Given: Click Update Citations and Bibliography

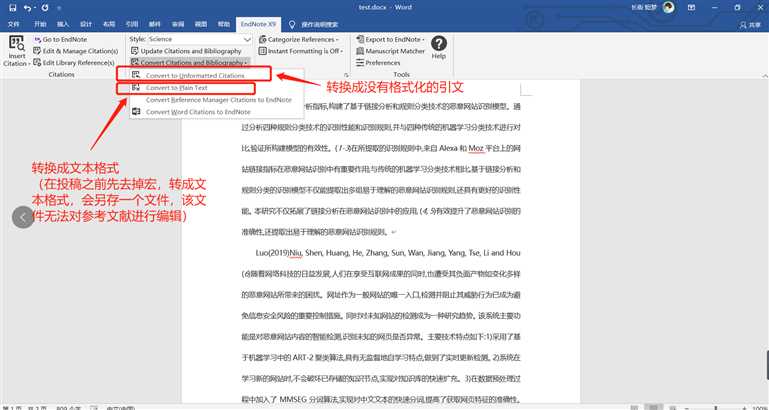Looking at the screenshot, I should click(x=186, y=51).
